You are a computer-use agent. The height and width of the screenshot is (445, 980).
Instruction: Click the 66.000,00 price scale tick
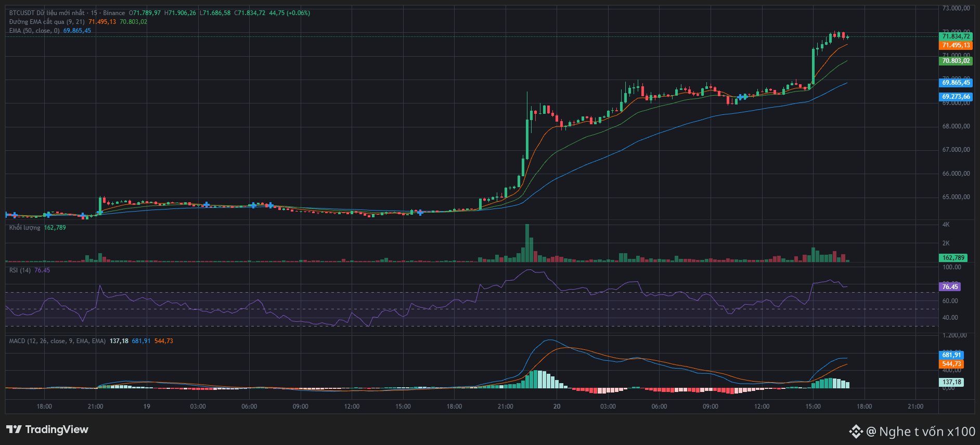tap(956, 174)
